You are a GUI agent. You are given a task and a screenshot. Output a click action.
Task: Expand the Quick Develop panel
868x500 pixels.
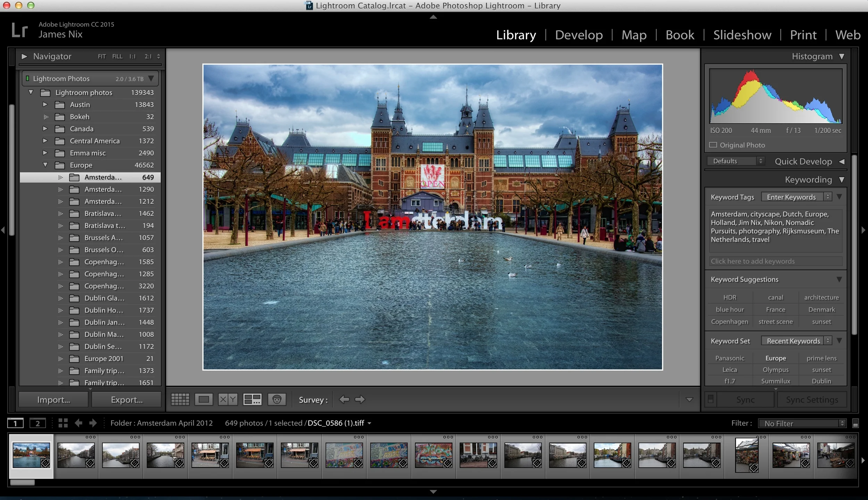(842, 162)
